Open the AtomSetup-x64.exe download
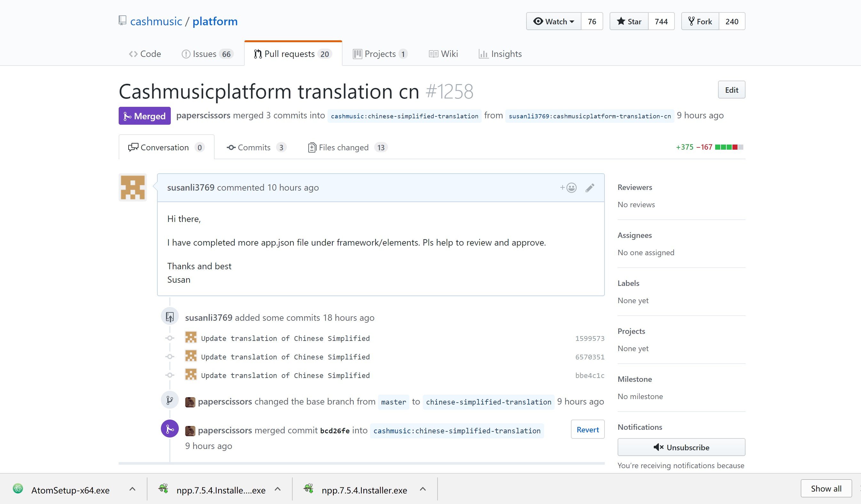This screenshot has width=861, height=504. click(70, 490)
